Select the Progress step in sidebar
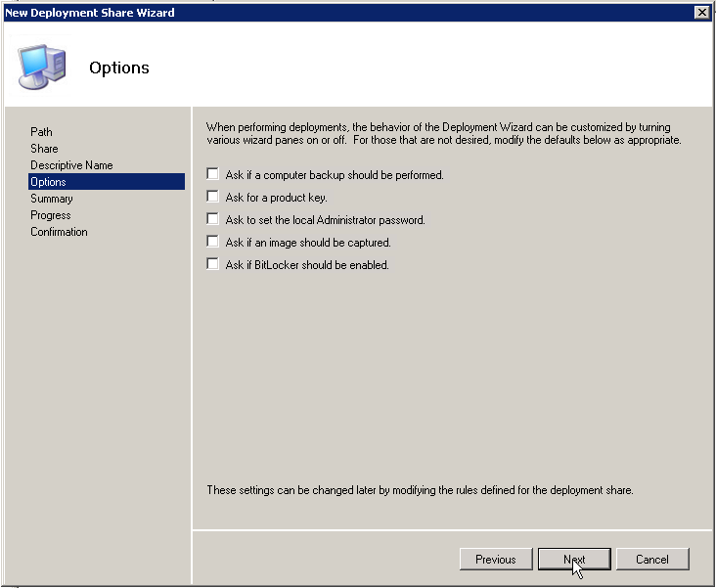The height and width of the screenshot is (588, 716). pos(51,215)
